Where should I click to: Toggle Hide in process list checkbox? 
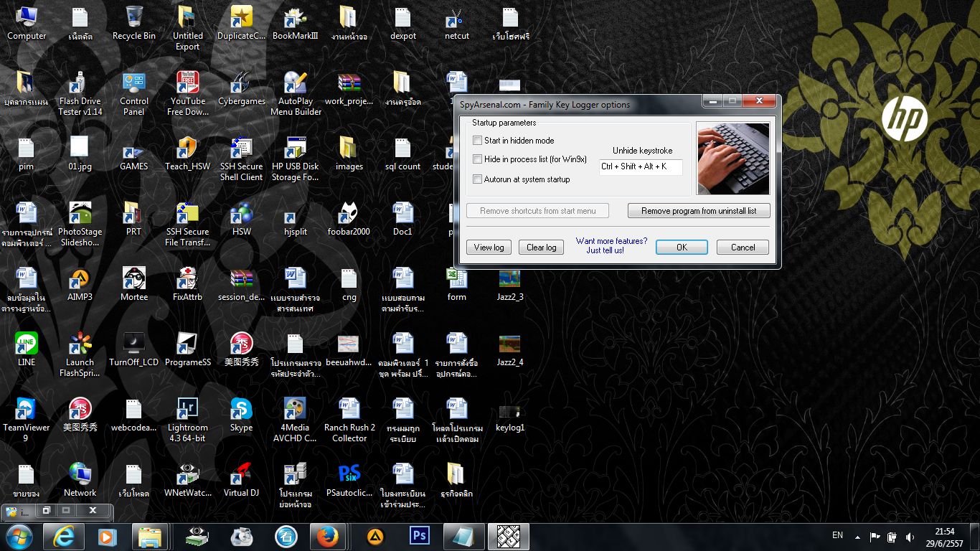(478, 159)
